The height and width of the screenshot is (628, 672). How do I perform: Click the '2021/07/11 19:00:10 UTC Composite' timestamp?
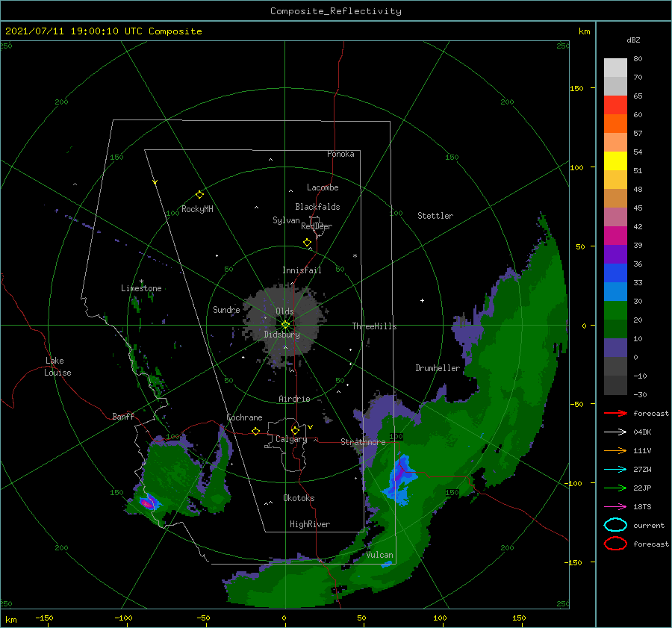pos(103,31)
